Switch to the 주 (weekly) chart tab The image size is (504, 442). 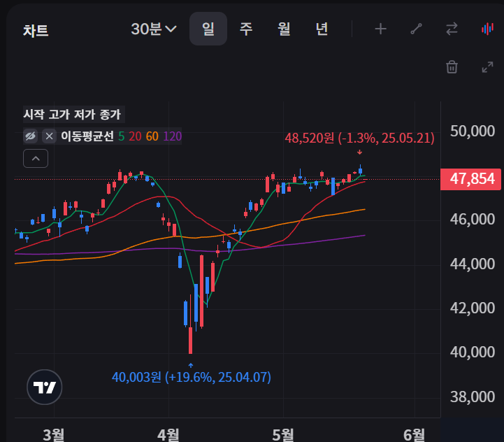tap(246, 29)
